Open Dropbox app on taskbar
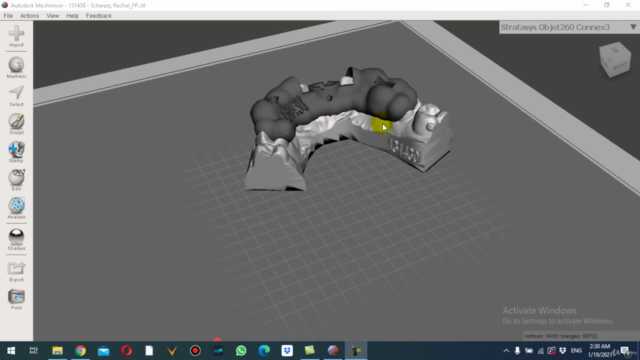The height and width of the screenshot is (360, 640). pyautogui.click(x=287, y=351)
